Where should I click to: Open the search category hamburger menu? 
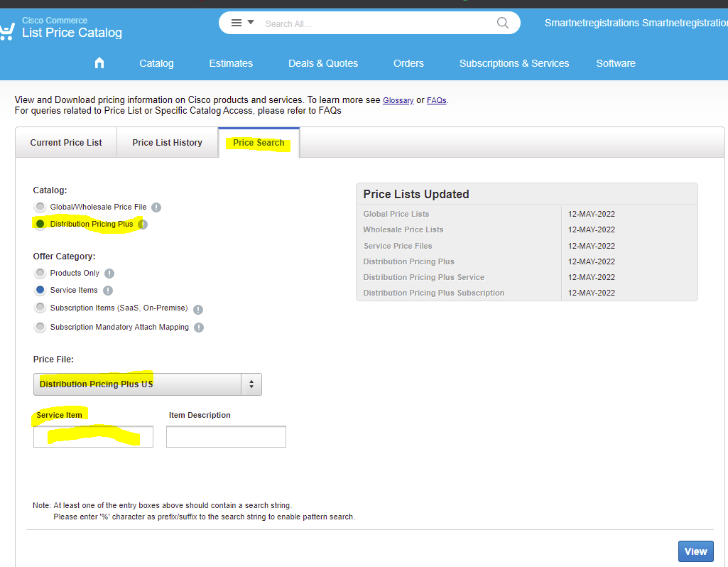click(x=242, y=23)
